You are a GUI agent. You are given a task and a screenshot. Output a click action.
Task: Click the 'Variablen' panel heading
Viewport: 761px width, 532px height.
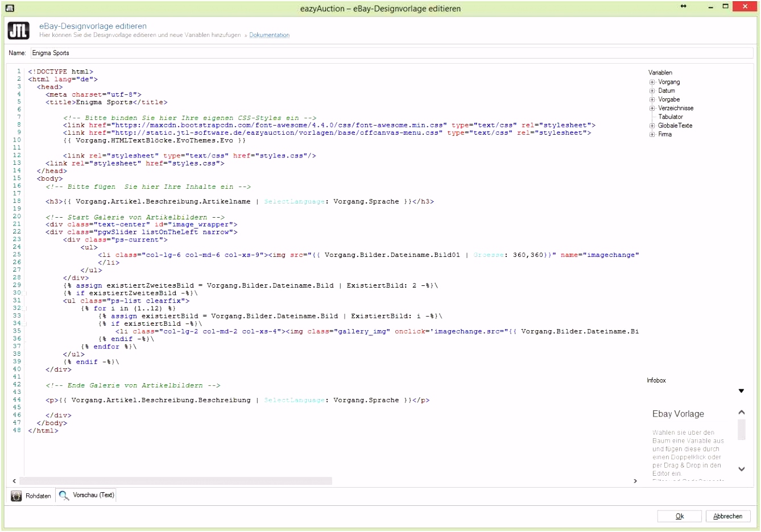(660, 73)
